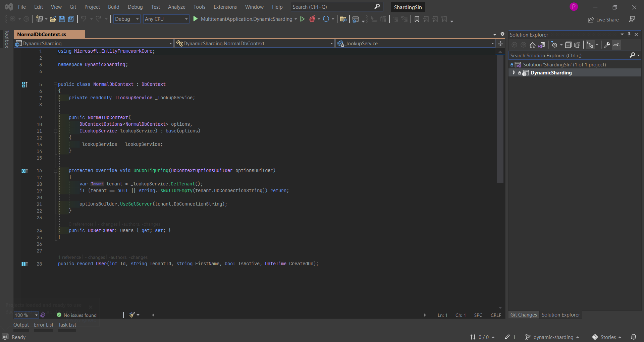Screen dimensions: 644x342
Task: Click the split editor icon above scrollbar
Action: tap(500, 44)
